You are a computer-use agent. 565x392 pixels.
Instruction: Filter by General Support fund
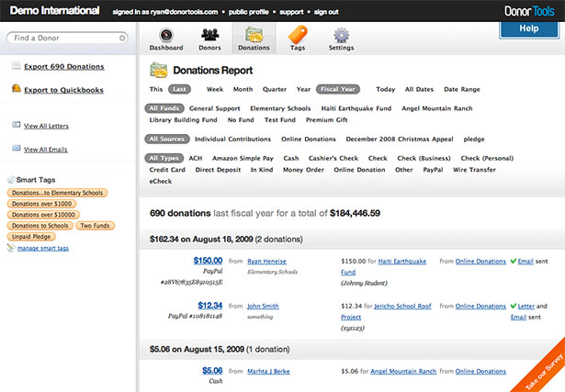point(214,108)
